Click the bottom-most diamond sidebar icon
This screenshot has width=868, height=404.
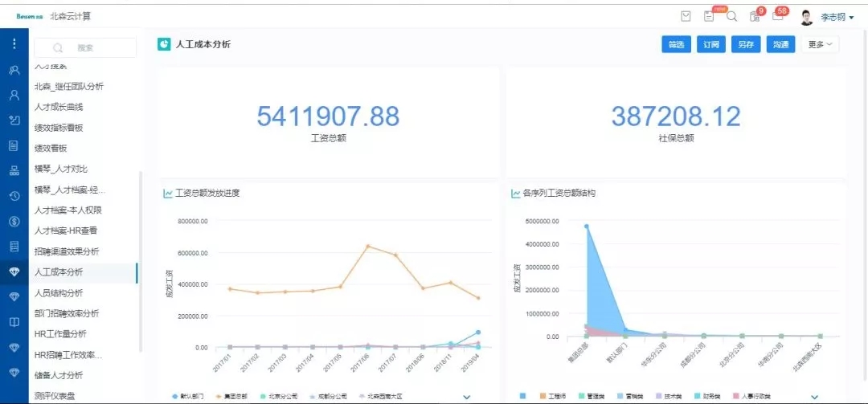click(14, 373)
